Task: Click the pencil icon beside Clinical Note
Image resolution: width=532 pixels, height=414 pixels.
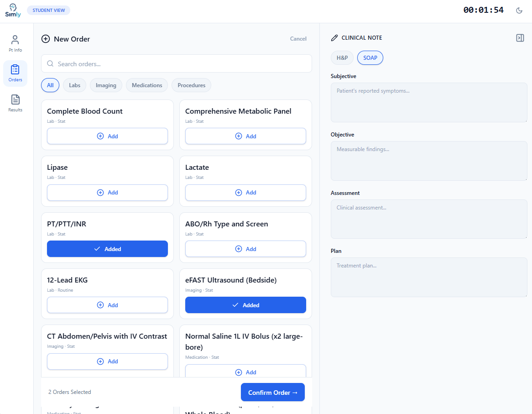Action: [334, 38]
